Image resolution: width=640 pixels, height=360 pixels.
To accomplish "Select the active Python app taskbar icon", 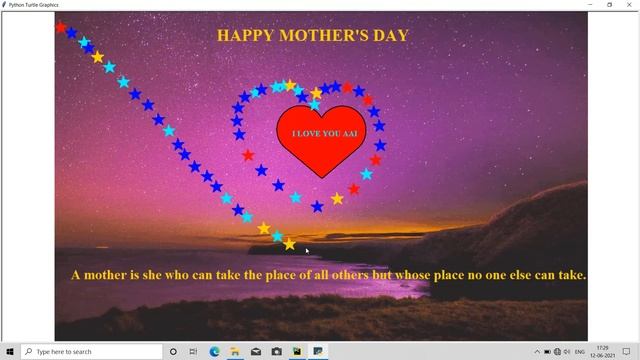I will pyautogui.click(x=318, y=351).
